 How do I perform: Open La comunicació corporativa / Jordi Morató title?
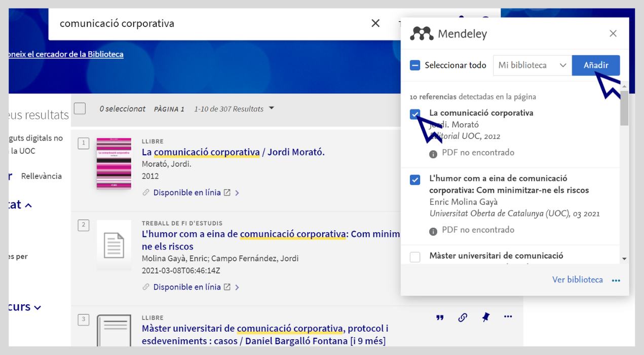click(x=233, y=152)
